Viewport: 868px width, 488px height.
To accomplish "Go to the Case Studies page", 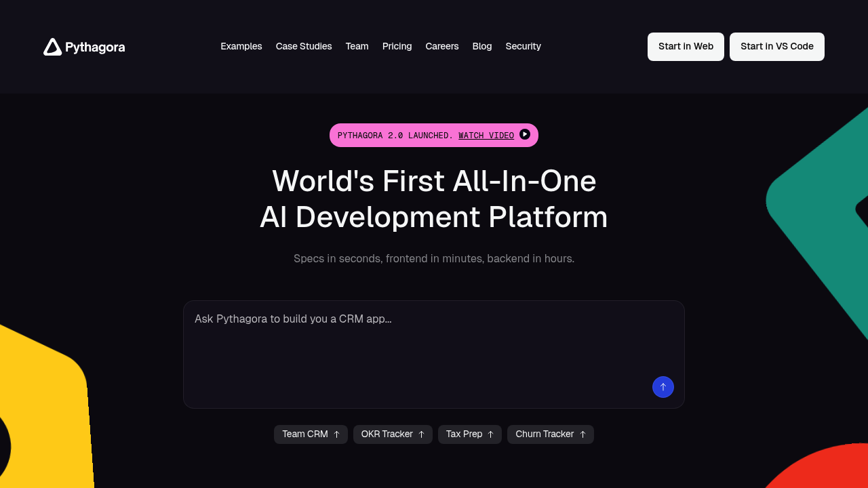I will 304,46.
